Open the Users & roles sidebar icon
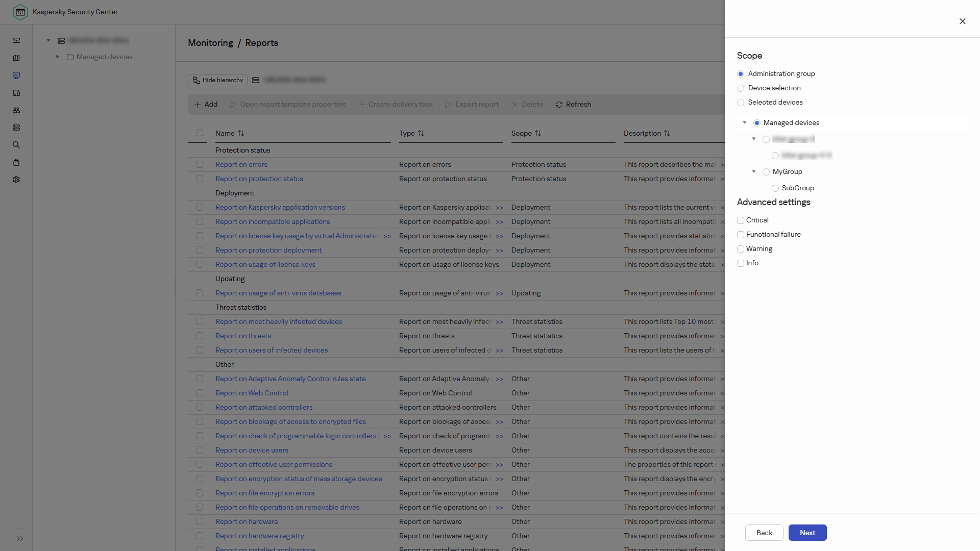 (16, 110)
